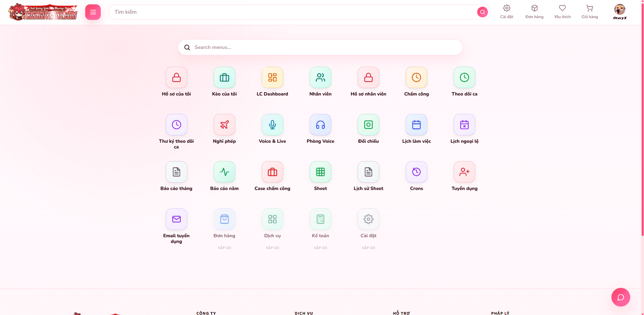
Task: Open Voice & Live microphone icon
Action: 273,125
